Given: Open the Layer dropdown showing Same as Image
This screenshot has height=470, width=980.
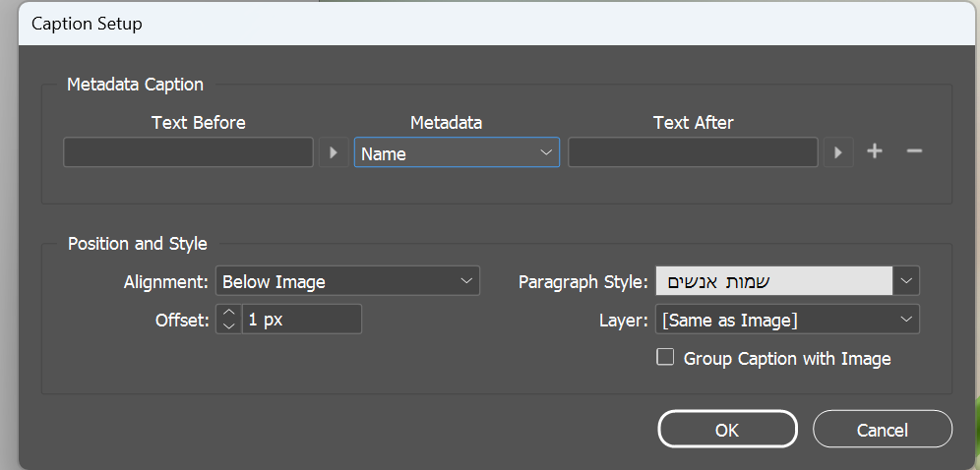Looking at the screenshot, I should (787, 320).
